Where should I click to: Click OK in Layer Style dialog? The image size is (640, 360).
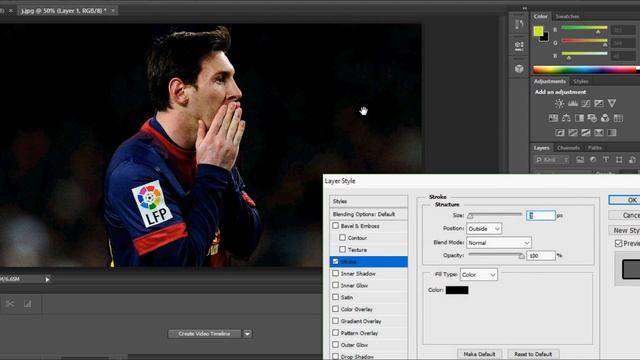[x=624, y=200]
